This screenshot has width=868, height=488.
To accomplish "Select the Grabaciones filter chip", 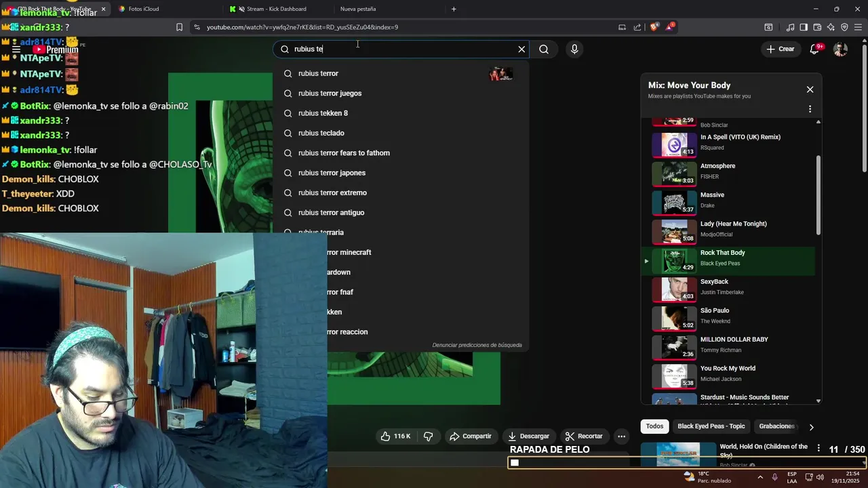I will [x=777, y=426].
